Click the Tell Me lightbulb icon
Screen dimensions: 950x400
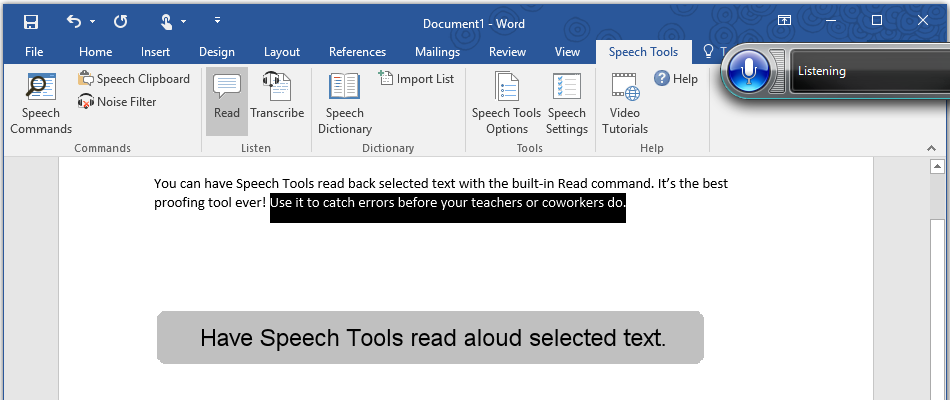coord(708,52)
